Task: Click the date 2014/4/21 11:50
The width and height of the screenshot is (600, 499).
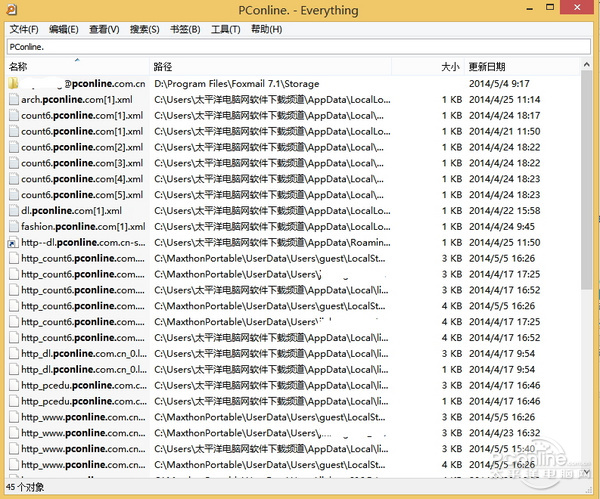Action: 504,131
